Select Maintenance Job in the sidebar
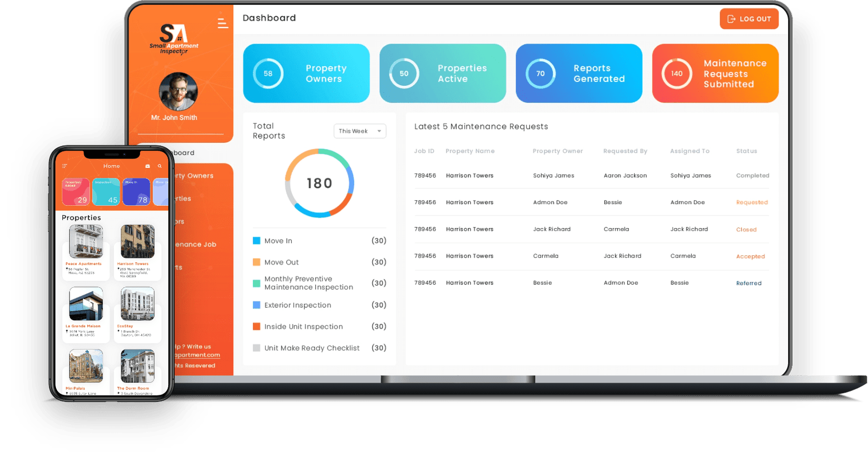This screenshot has height=461, width=868. pos(196,244)
